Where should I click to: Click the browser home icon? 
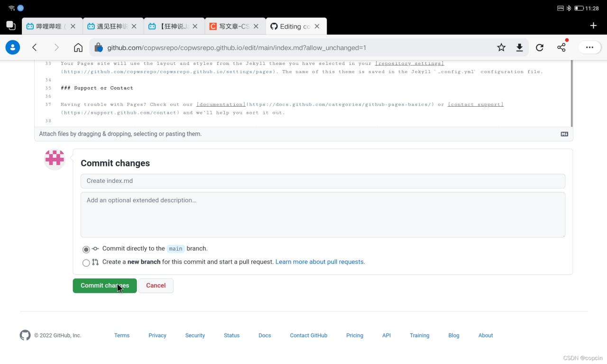click(78, 47)
